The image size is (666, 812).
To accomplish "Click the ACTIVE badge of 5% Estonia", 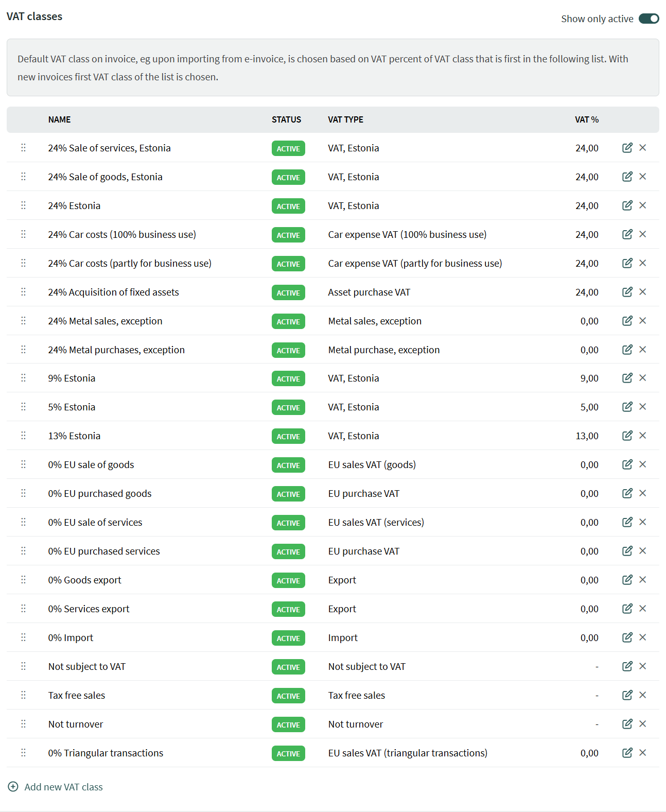I will 288,407.
